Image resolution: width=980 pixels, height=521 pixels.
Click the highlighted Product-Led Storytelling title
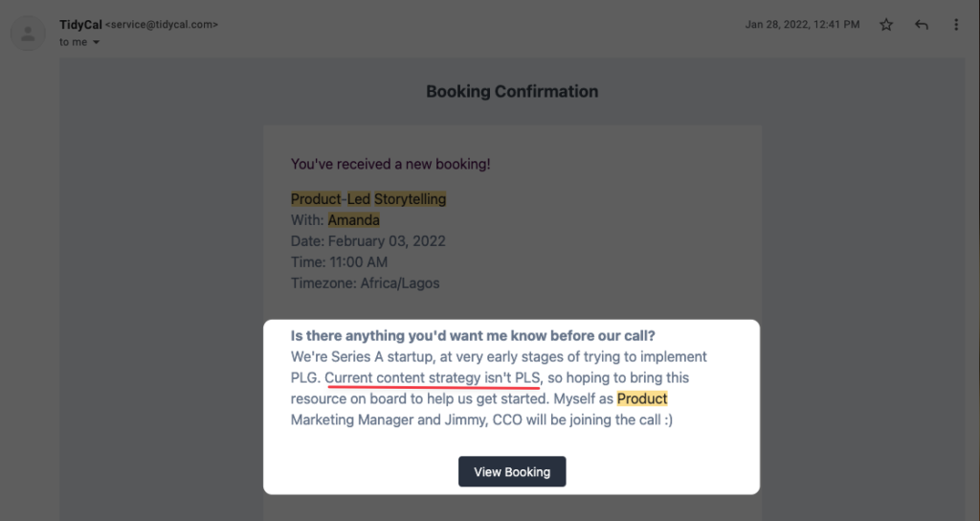pyautogui.click(x=368, y=199)
